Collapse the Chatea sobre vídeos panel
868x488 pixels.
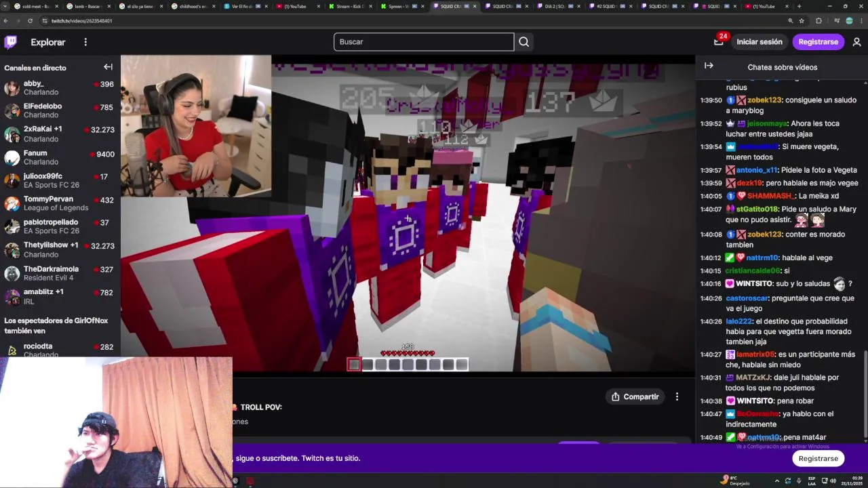(x=709, y=66)
